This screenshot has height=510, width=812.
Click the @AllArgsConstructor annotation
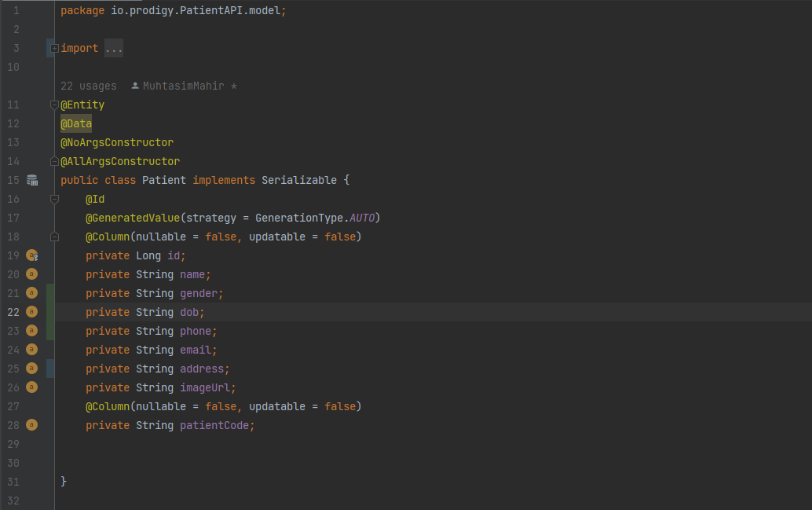[120, 162]
